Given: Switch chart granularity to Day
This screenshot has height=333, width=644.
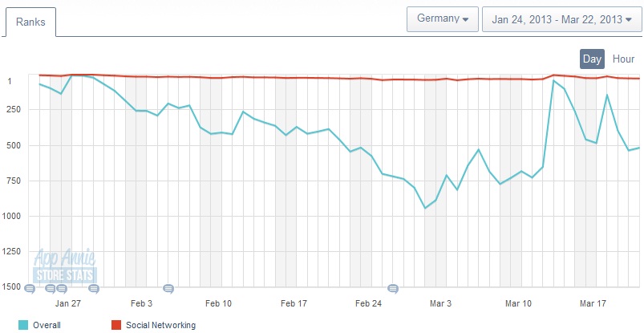Looking at the screenshot, I should click(593, 59).
